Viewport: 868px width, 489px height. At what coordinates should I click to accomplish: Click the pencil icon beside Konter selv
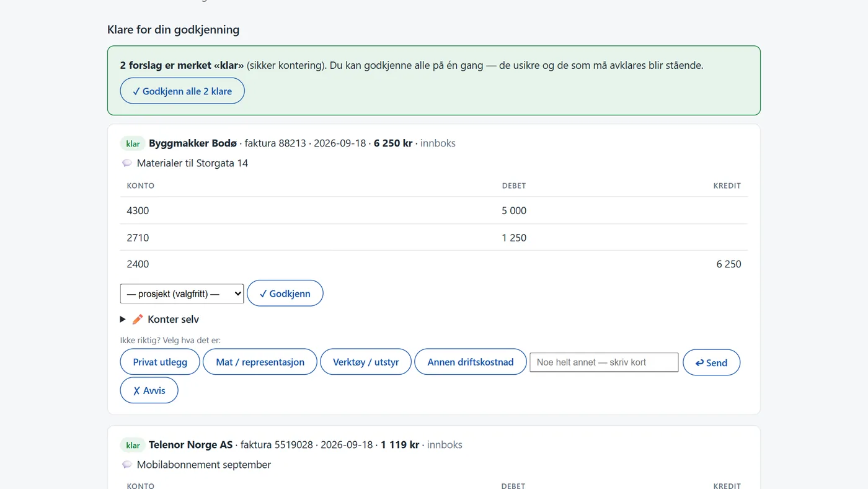tap(138, 319)
